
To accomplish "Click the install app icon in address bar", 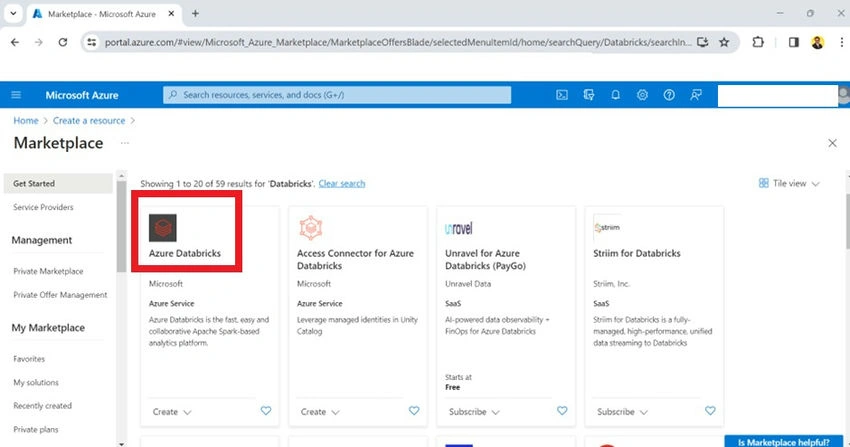I will click(703, 42).
